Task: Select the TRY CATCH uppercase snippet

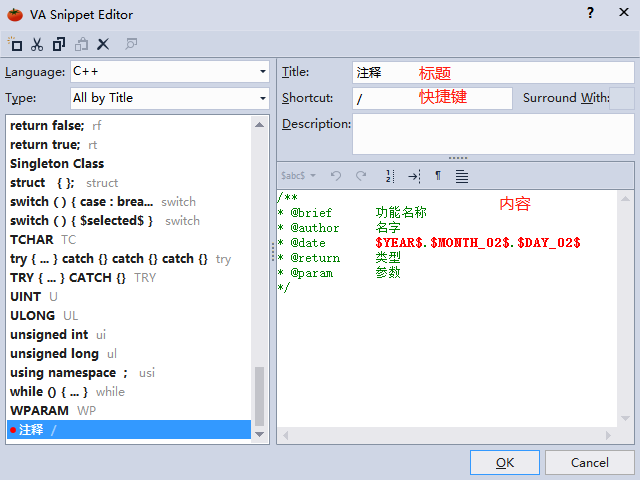Action: click(129, 278)
